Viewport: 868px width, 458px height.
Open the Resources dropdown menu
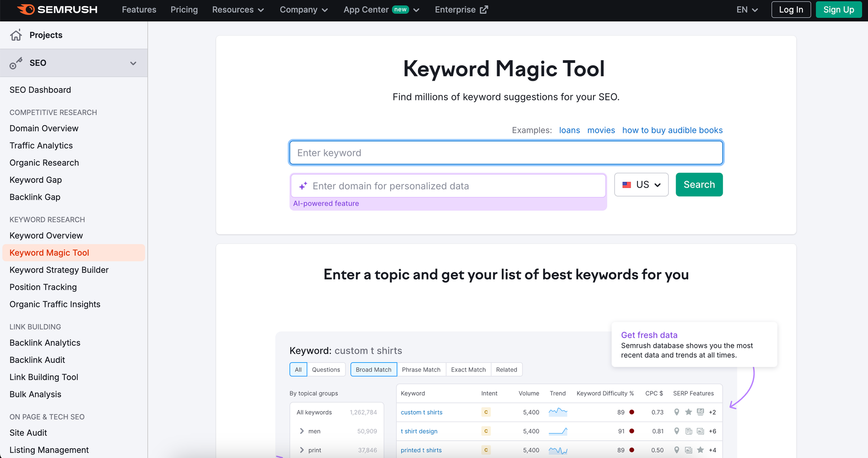click(x=238, y=10)
